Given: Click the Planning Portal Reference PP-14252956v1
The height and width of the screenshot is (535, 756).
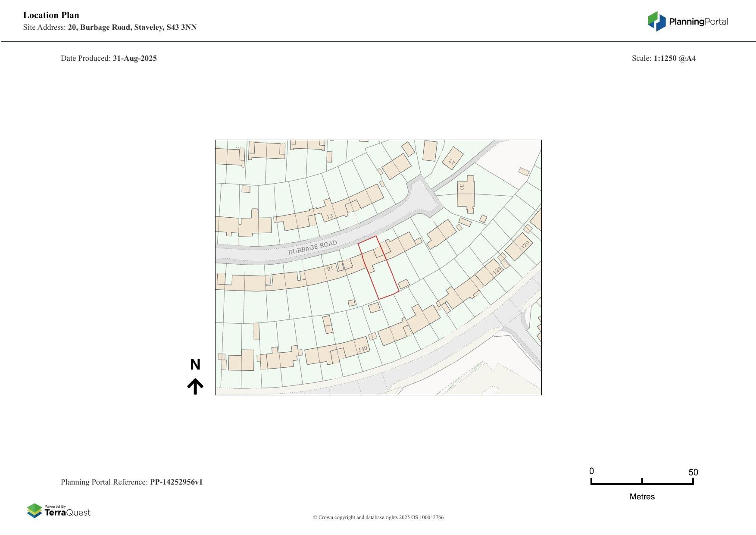Looking at the screenshot, I should 131,482.
